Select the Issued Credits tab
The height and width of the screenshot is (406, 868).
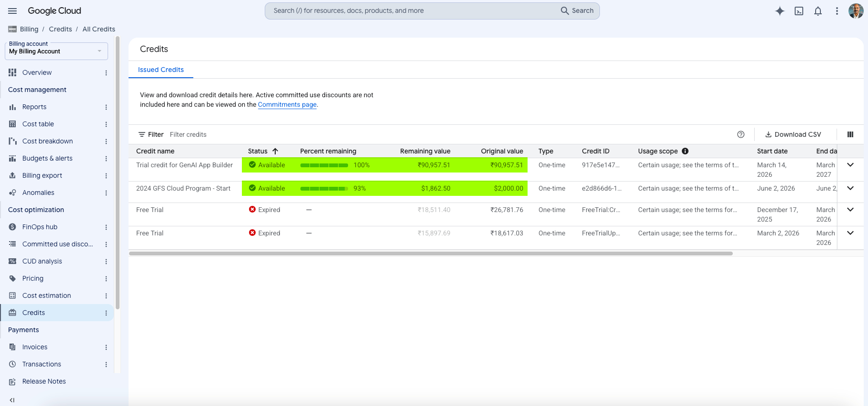point(161,70)
